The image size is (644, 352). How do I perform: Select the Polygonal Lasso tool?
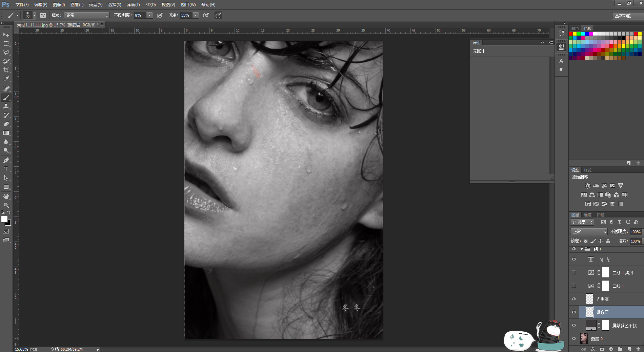click(x=6, y=53)
